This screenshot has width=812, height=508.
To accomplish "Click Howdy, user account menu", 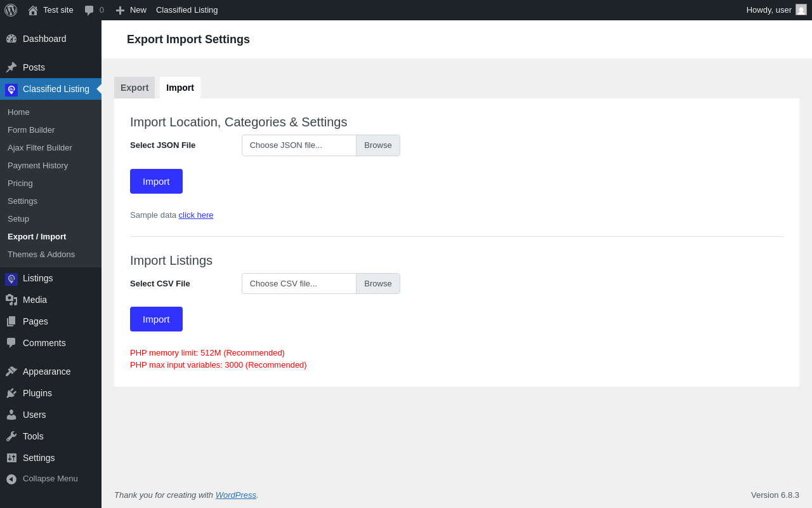I will (x=769, y=10).
